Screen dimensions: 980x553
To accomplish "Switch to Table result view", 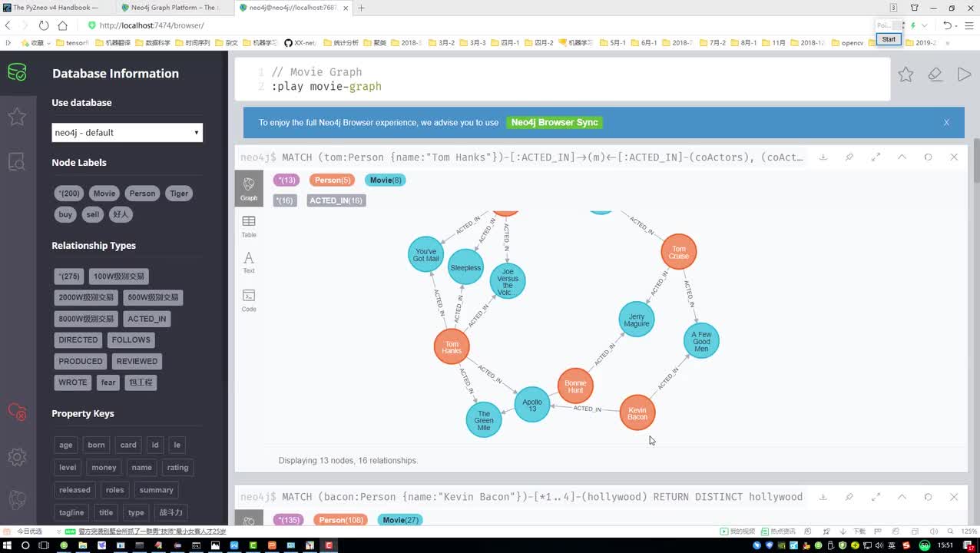I will (x=249, y=226).
